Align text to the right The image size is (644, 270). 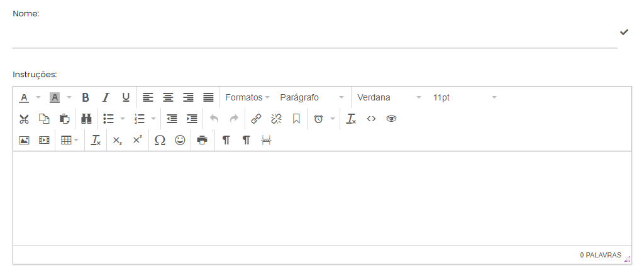(x=188, y=98)
